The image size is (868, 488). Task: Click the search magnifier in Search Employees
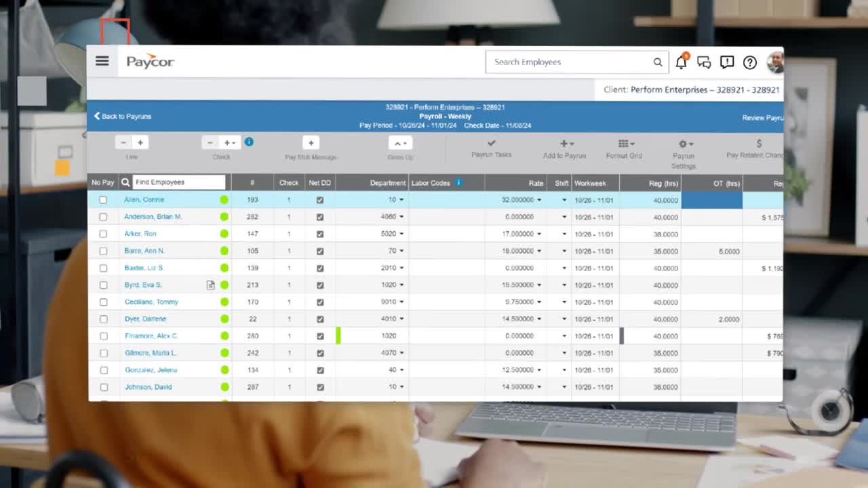click(657, 62)
